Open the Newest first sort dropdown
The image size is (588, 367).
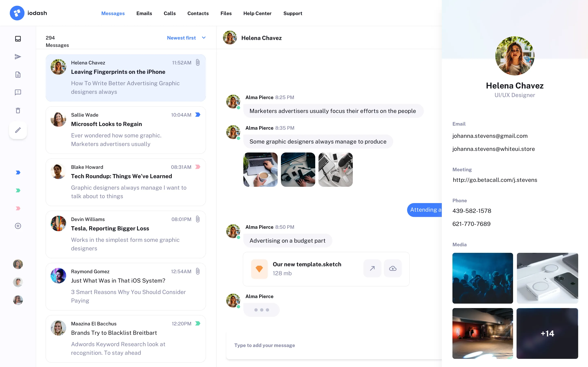(181, 38)
